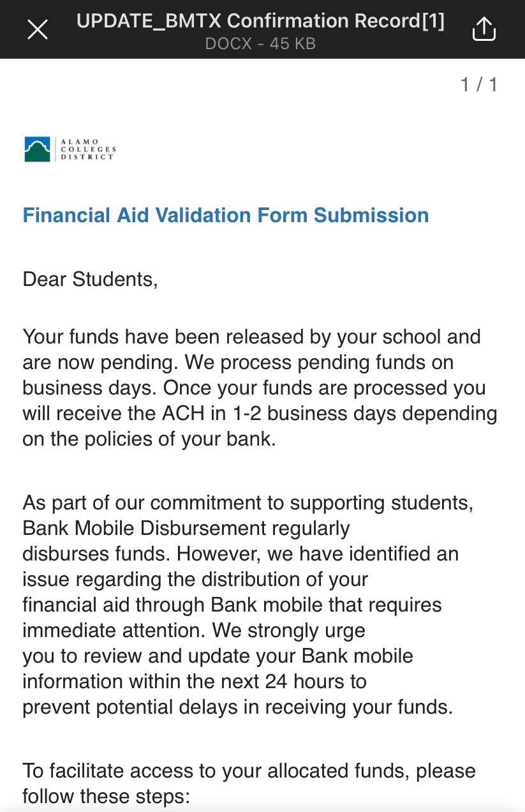Click 'Financial Aid Validation Form Submission' heading
This screenshot has width=525, height=812.
(226, 215)
